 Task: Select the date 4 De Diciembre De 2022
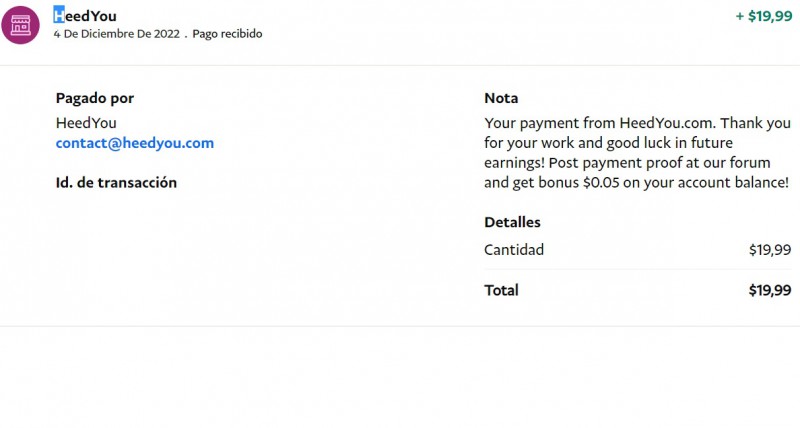pyautogui.click(x=116, y=34)
